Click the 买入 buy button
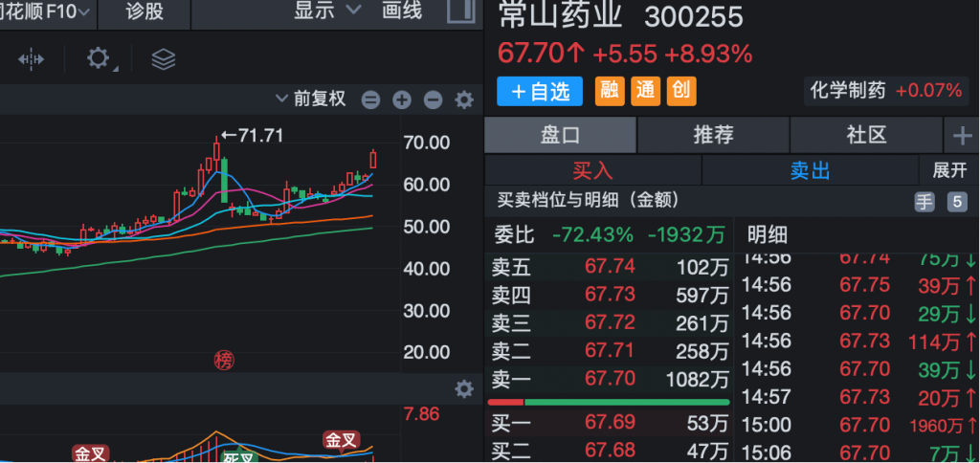 (592, 170)
